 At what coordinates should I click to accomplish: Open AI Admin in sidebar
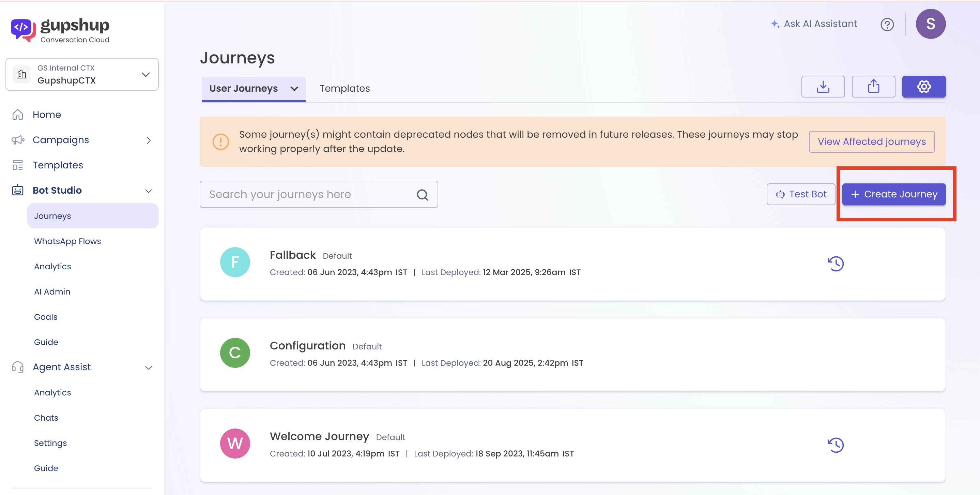[x=52, y=291]
